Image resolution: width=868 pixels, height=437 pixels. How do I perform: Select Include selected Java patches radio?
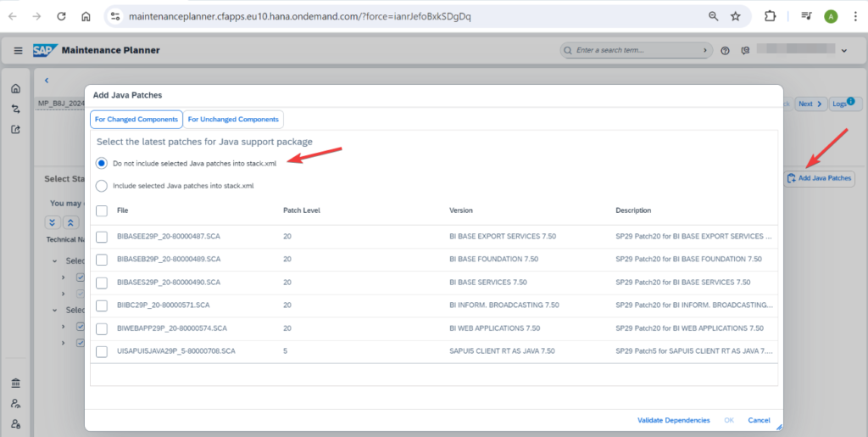coord(102,186)
